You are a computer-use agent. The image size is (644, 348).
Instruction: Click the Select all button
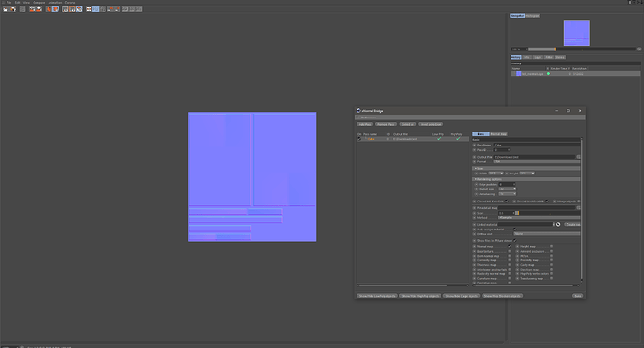click(x=408, y=124)
